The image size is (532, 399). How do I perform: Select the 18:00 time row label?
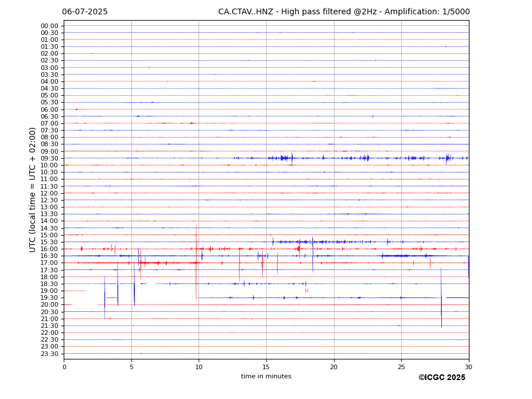coord(49,277)
